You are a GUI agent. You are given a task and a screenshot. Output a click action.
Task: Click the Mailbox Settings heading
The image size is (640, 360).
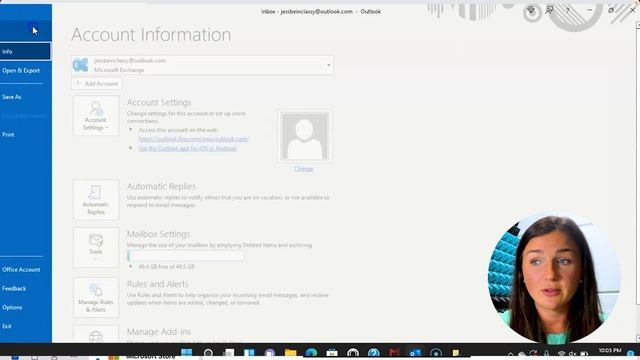tap(158, 234)
